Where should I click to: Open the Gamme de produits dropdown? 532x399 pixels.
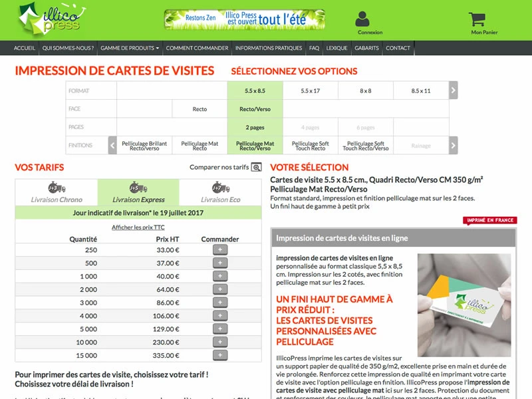pos(130,48)
